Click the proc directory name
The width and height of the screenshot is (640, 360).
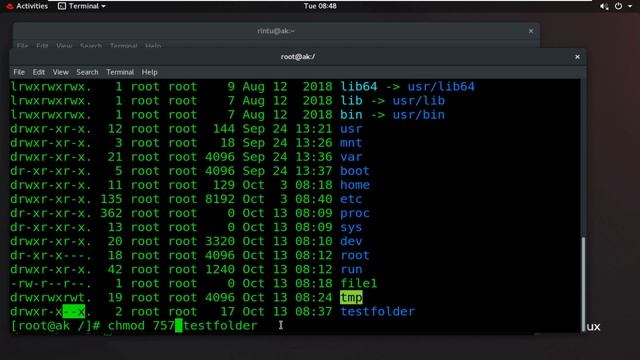click(355, 213)
